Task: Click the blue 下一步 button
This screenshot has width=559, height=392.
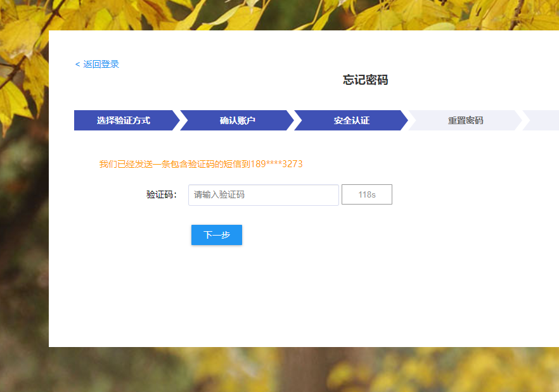Action: click(217, 235)
